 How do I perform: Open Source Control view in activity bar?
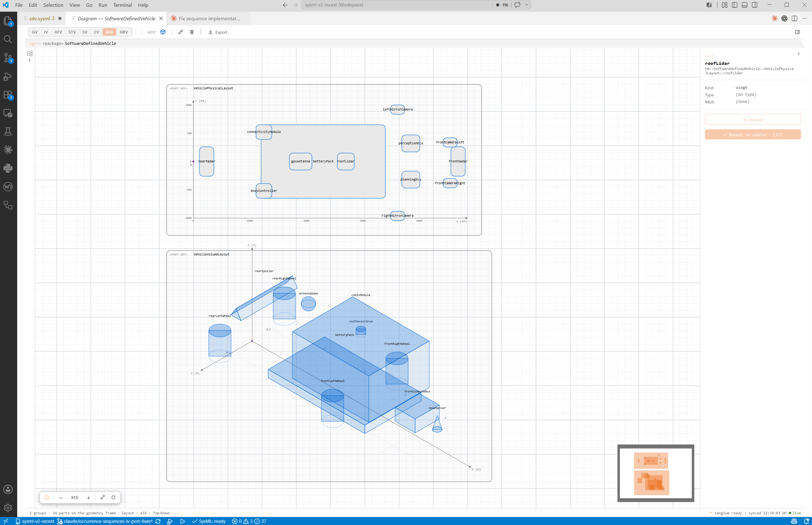coord(8,58)
